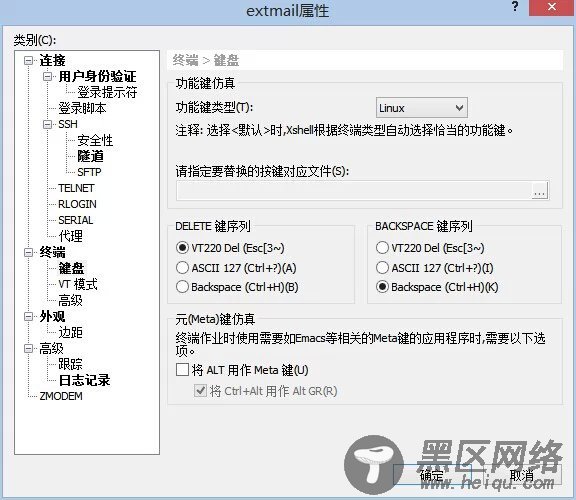Select 连接 in the category tree
576x500 pixels.
point(52,60)
